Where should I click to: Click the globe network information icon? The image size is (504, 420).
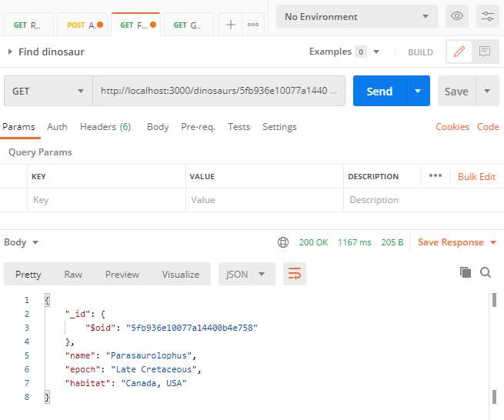click(x=283, y=242)
